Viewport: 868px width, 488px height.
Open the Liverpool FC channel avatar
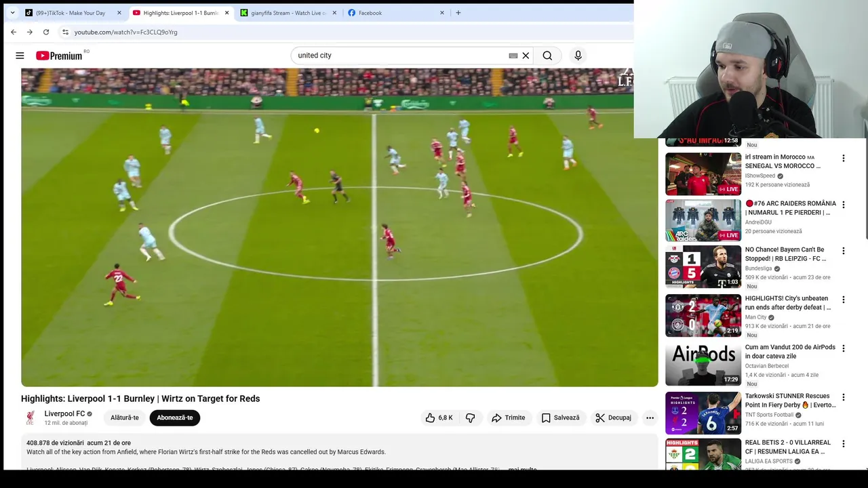pyautogui.click(x=30, y=418)
